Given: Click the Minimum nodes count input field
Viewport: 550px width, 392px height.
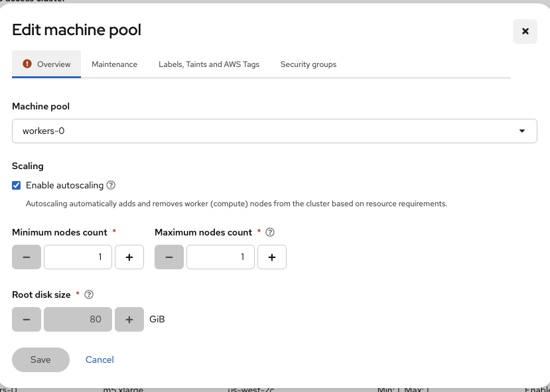Looking at the screenshot, I should (x=78, y=257).
